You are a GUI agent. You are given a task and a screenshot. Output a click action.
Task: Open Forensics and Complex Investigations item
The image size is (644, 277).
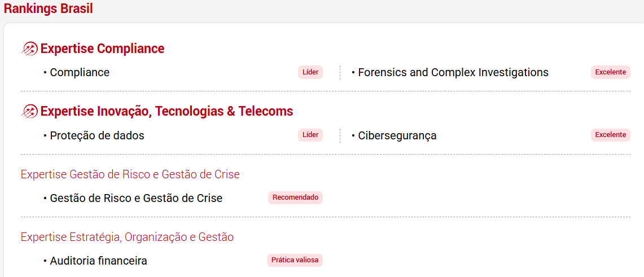point(453,73)
